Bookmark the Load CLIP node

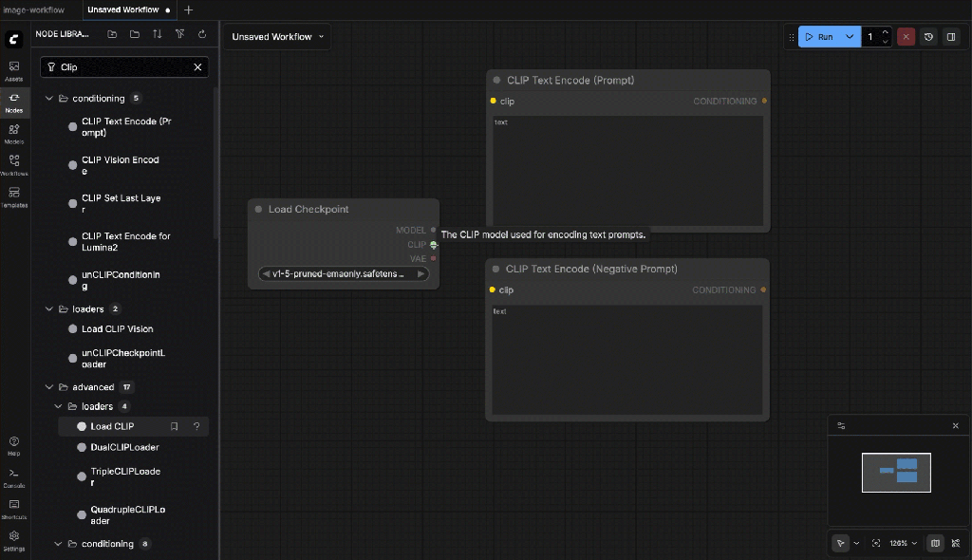174,427
